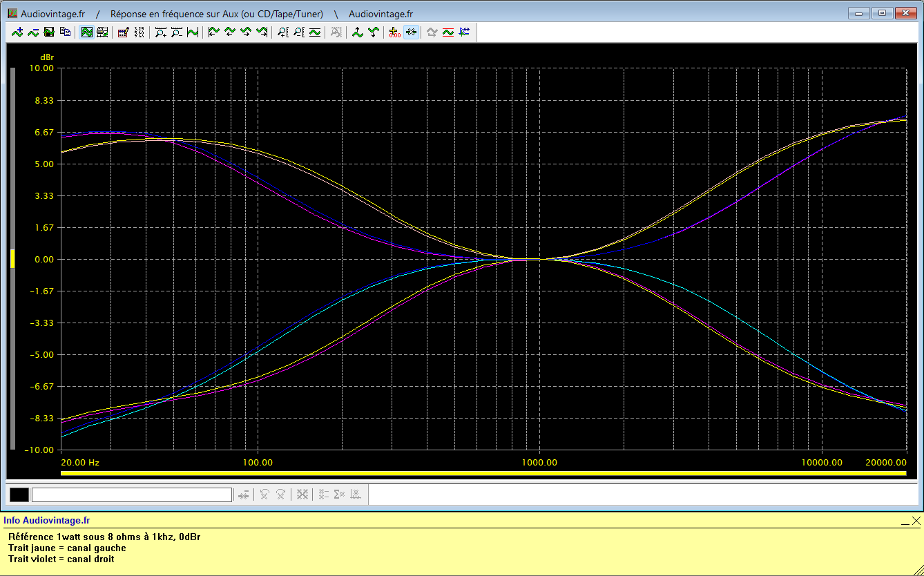Click the add curve icon with green plus

[18, 32]
